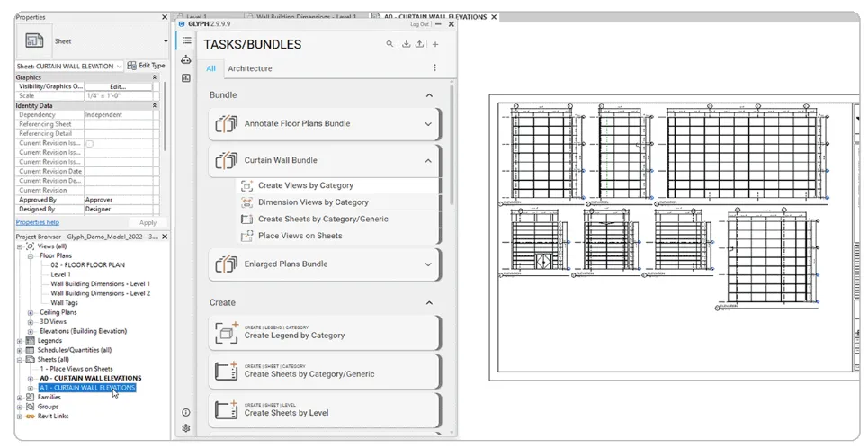Expand the A0 - CURTAIN WALL ELEVATIONS node
Image resolution: width=868 pixels, height=448 pixels.
click(31, 378)
